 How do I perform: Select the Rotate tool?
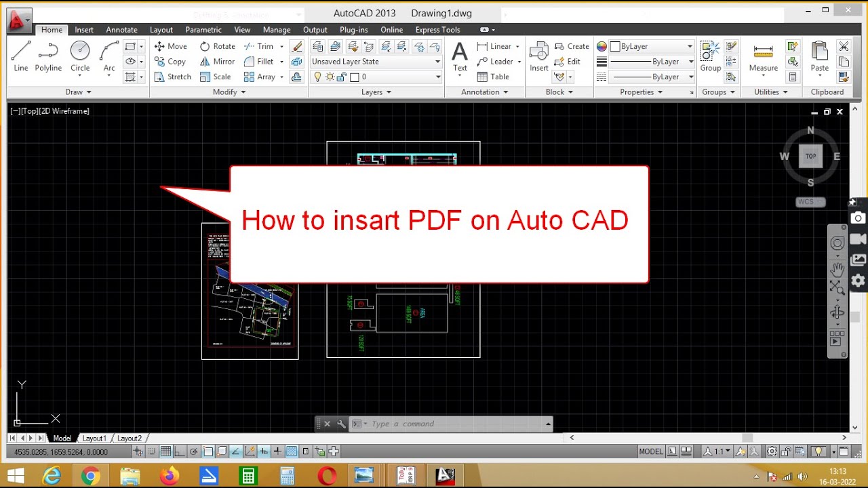(217, 46)
